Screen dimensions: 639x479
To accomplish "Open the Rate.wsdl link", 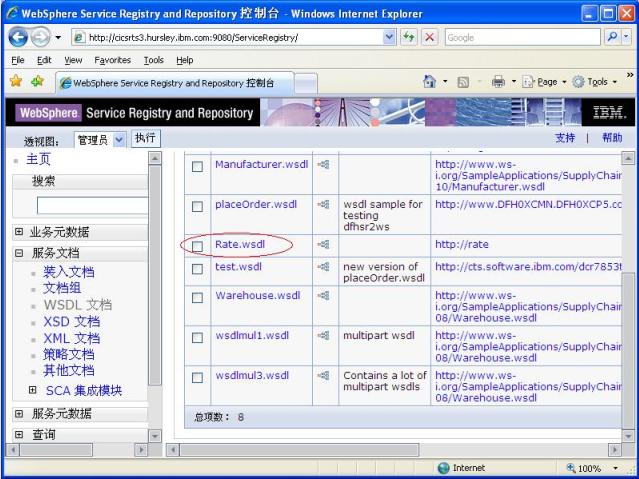I will pos(240,244).
